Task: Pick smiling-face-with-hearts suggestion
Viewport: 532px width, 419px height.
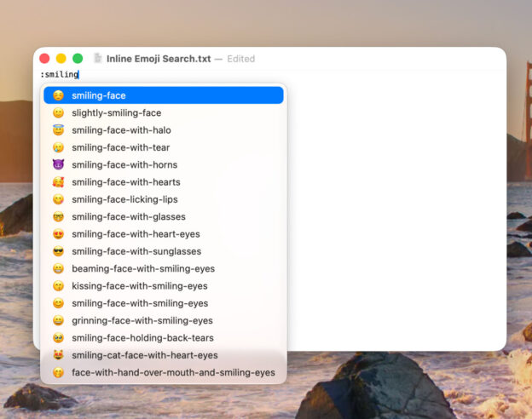Action: coord(164,182)
